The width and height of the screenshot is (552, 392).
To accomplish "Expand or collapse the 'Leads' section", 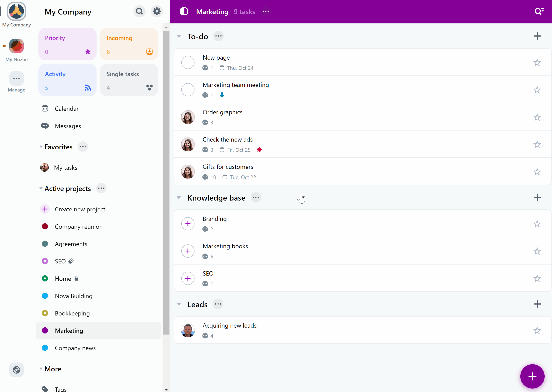I will point(179,304).
